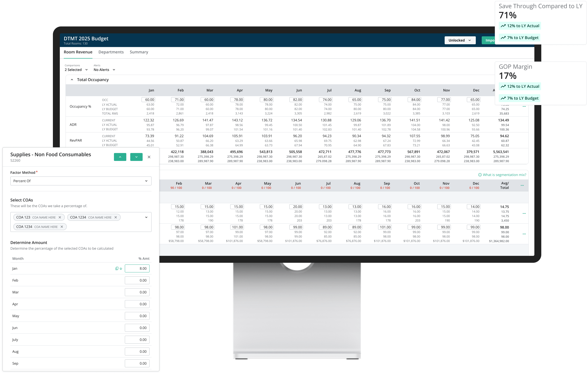Screen dimensions: 588x374
Task: Remove the first-row COA 1234 chip
Action: (116, 217)
